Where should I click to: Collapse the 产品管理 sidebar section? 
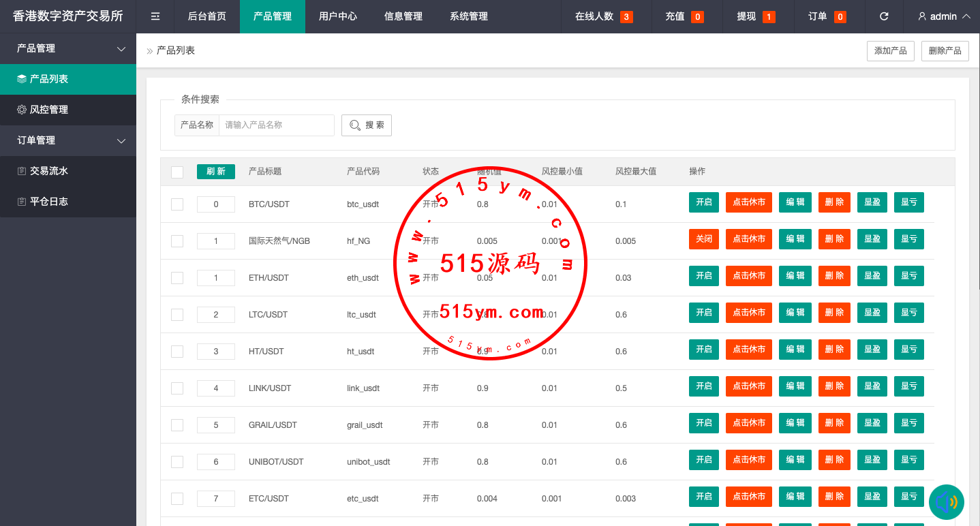(121, 49)
